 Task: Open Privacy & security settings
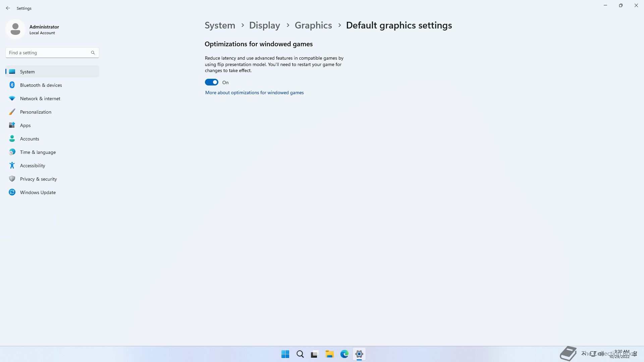point(38,179)
